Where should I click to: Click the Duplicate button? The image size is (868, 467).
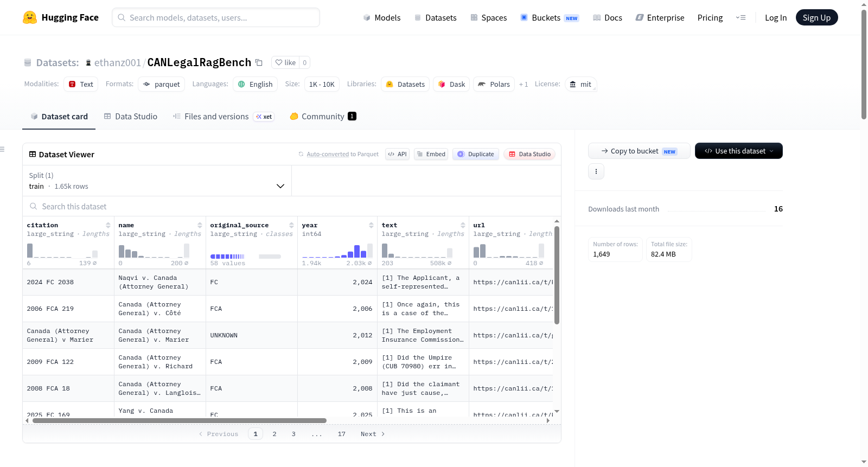[476, 154]
